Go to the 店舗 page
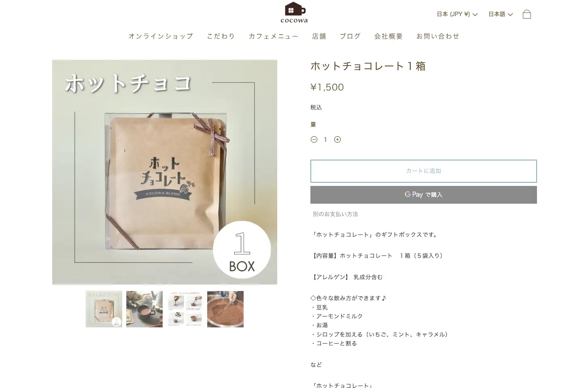 [x=319, y=36]
